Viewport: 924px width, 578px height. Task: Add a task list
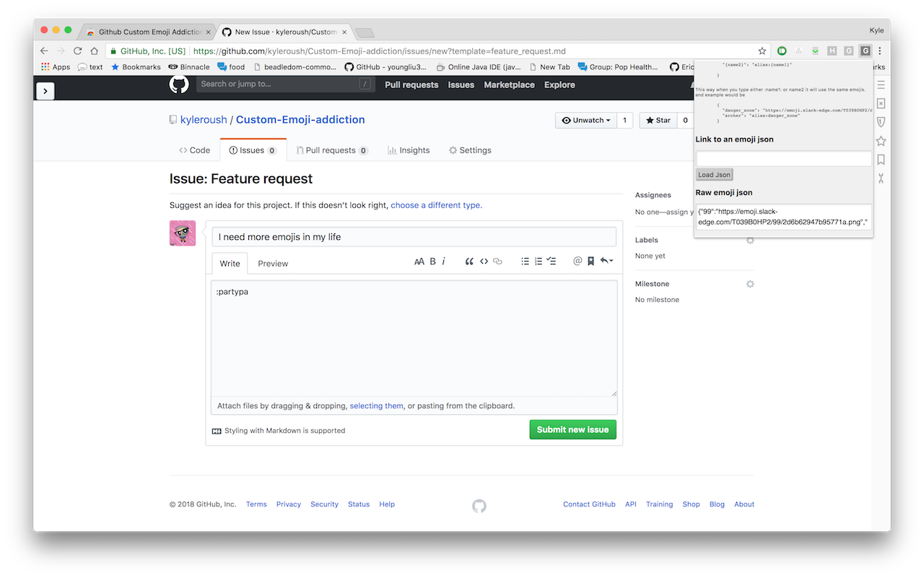[552, 262]
